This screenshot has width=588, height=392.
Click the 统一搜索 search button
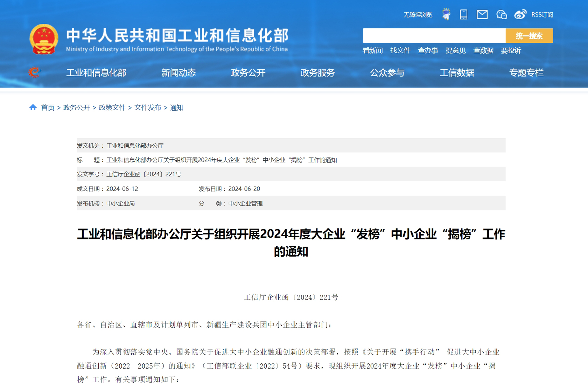point(529,36)
